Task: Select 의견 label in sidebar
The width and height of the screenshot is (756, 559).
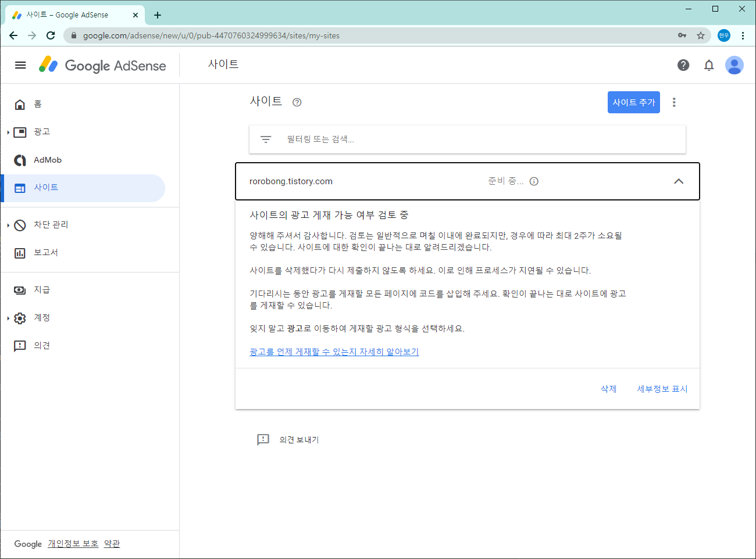Action: tap(42, 346)
